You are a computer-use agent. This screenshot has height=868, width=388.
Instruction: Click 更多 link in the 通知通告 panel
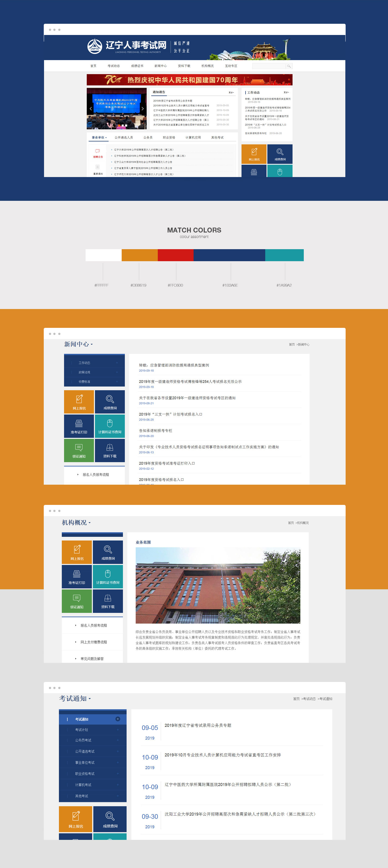[231, 92]
